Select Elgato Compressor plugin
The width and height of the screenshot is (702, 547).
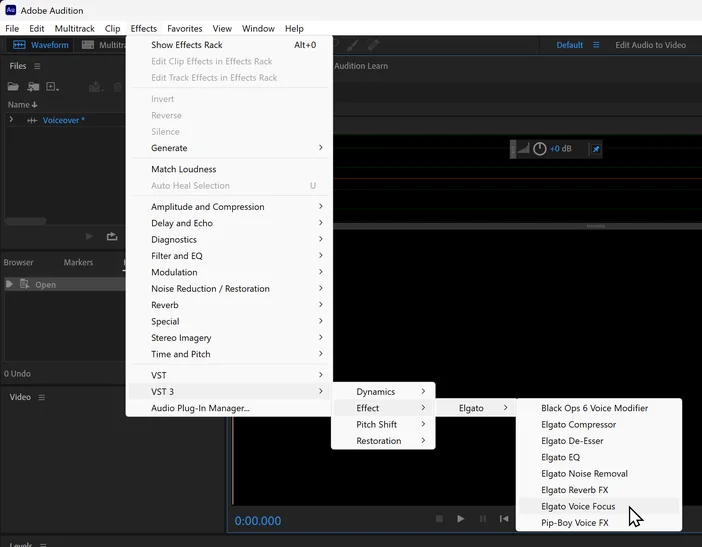click(599, 424)
